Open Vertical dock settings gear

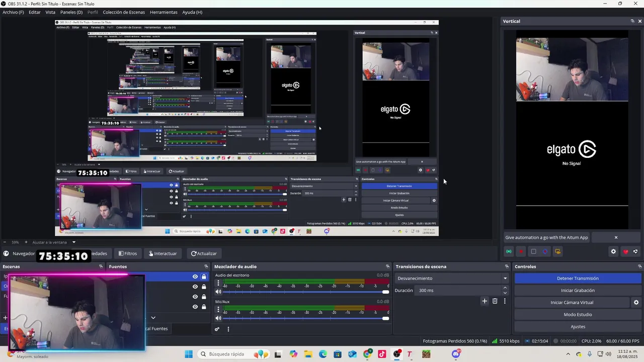613,251
